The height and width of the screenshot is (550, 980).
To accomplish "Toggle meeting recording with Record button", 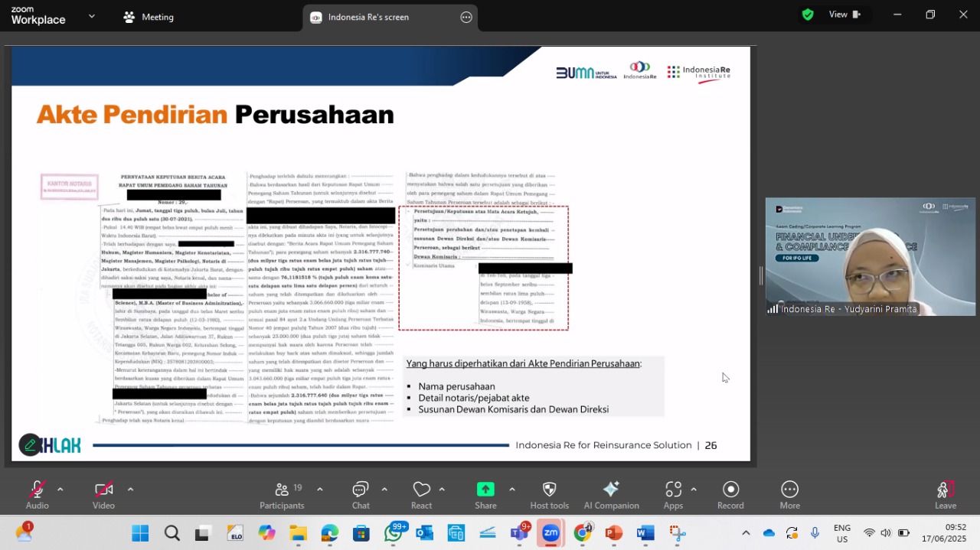I will pyautogui.click(x=730, y=490).
